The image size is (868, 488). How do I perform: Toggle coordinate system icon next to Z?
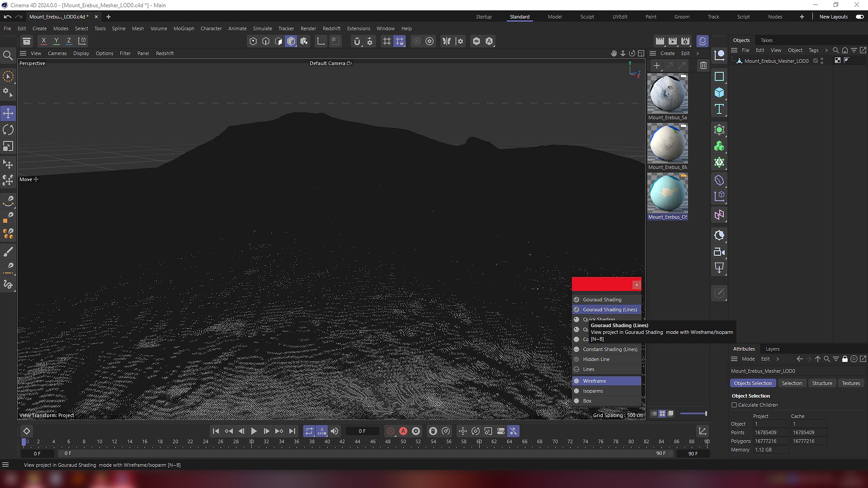(82, 41)
